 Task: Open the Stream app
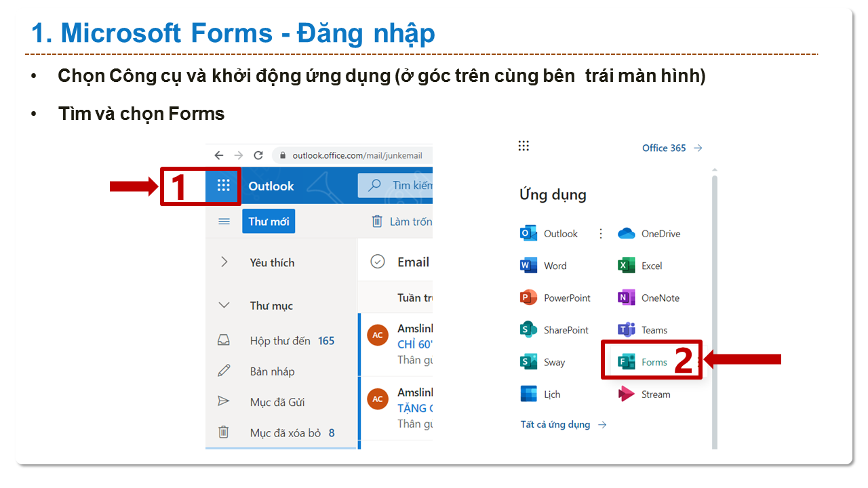pos(644,394)
